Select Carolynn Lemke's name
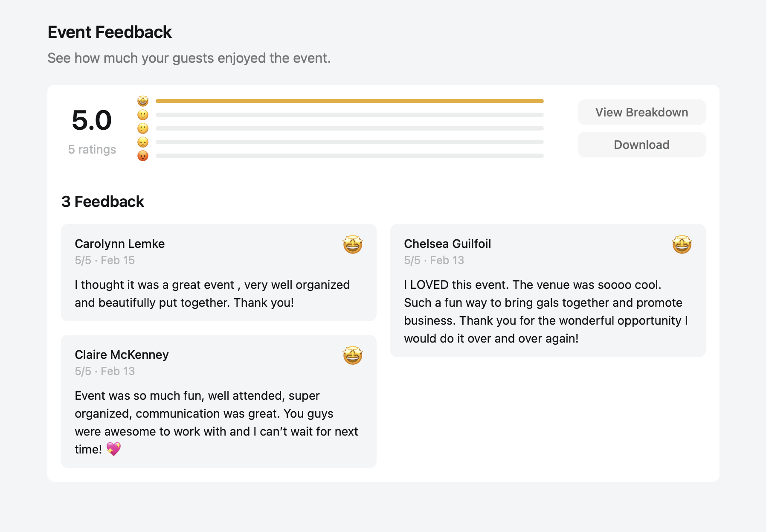Screen dimensions: 766x532 pyautogui.click(x=120, y=244)
